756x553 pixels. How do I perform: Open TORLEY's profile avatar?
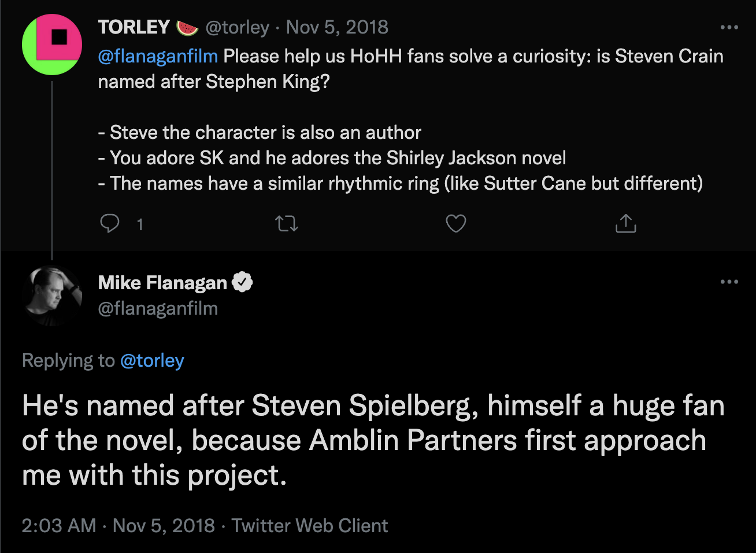(x=52, y=45)
